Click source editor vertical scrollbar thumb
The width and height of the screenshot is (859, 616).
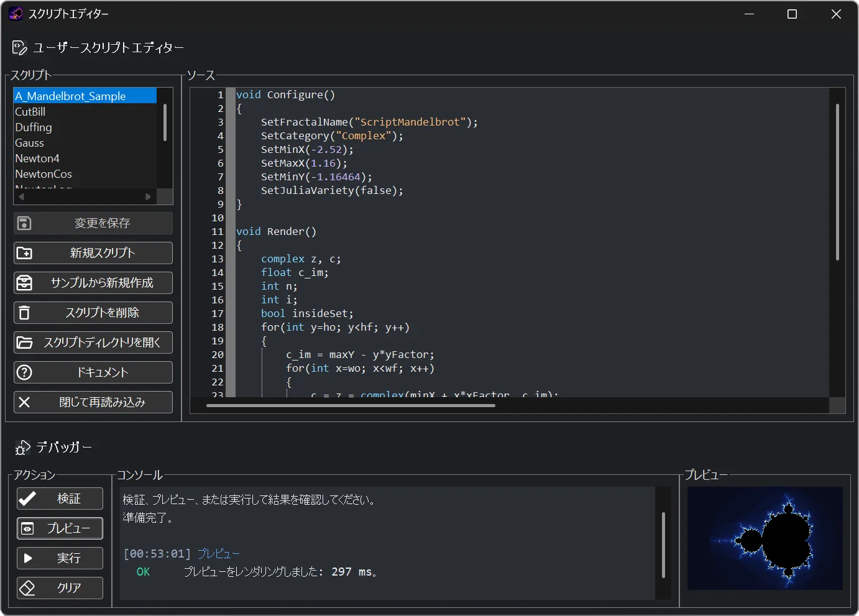tap(837, 182)
